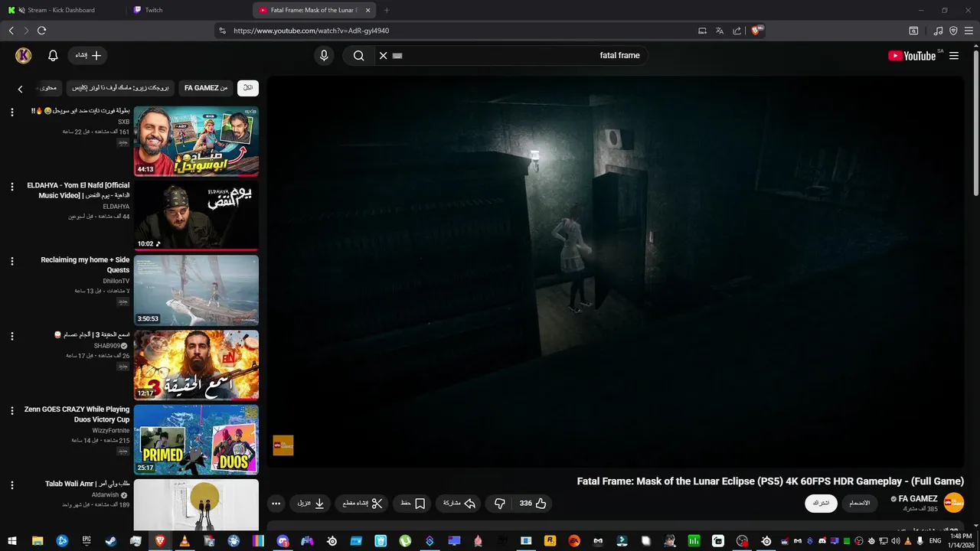The width and height of the screenshot is (980, 551).
Task: Open Steam from the taskbar
Action: (x=111, y=541)
